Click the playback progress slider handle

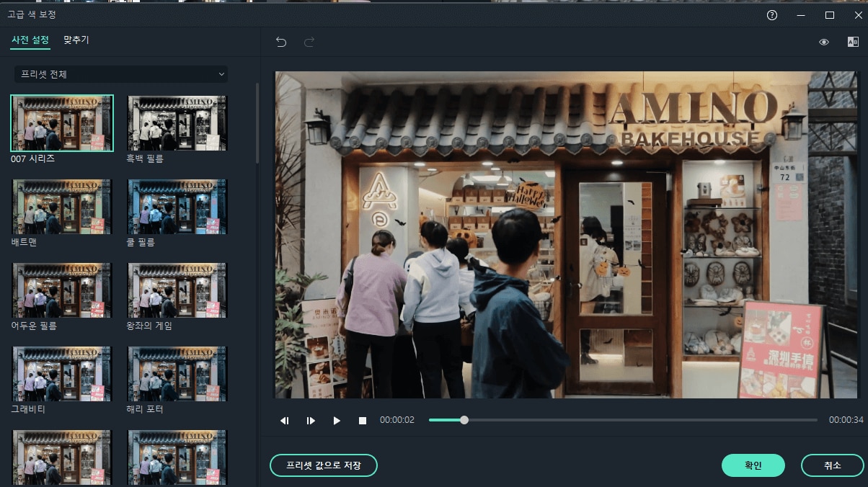click(x=464, y=420)
